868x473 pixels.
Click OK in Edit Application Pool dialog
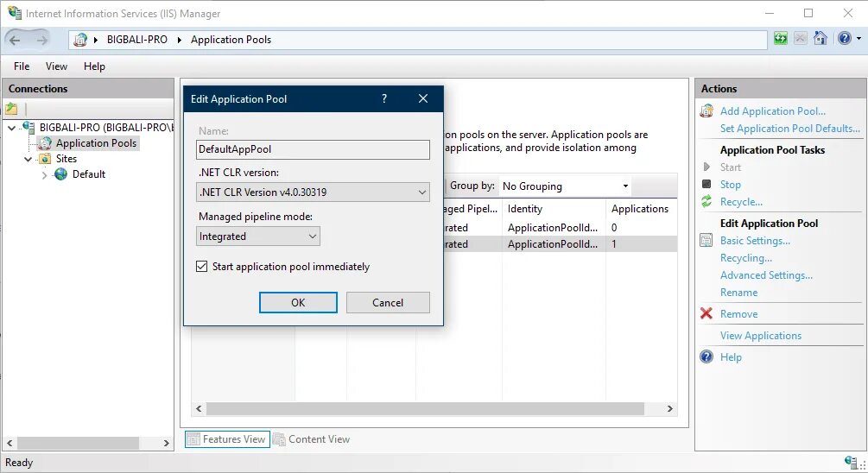pos(298,303)
